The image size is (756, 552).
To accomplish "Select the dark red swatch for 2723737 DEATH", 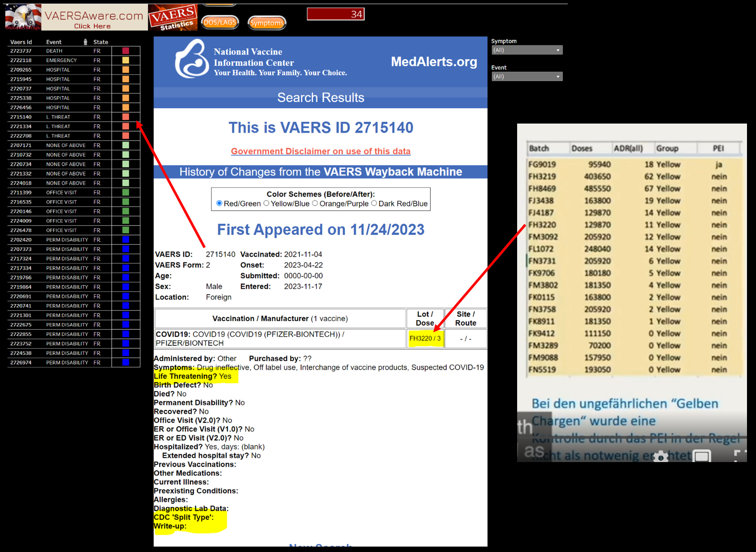I will click(x=126, y=51).
